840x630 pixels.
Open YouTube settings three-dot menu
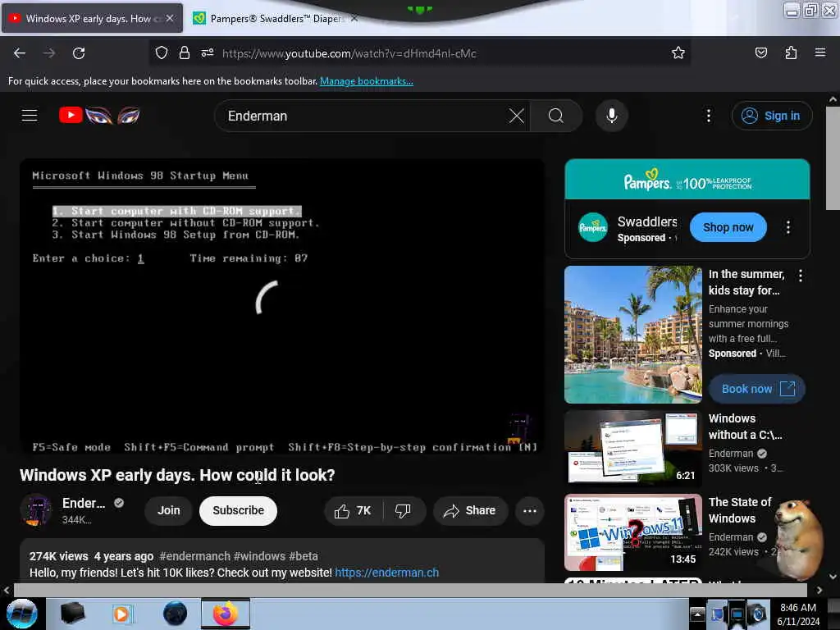pyautogui.click(x=708, y=116)
